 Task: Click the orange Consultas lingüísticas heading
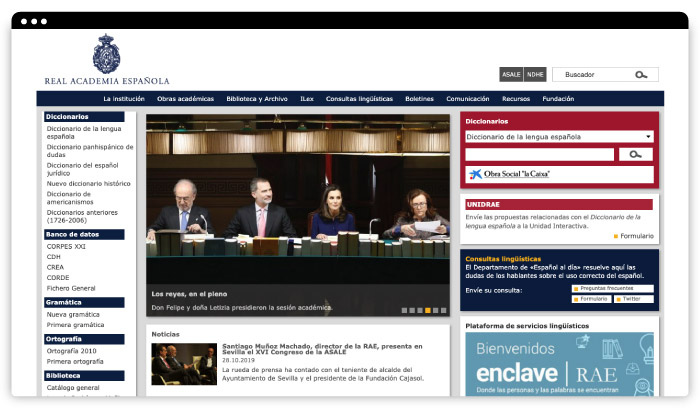pyautogui.click(x=503, y=259)
